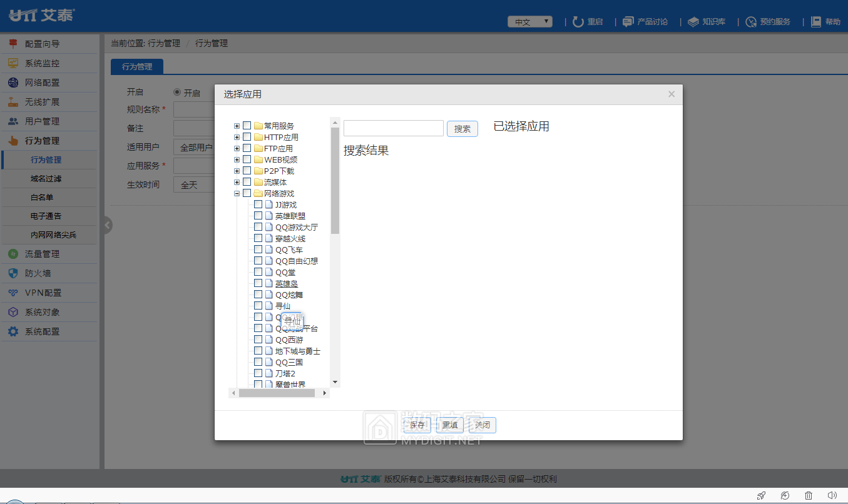Click the vertical scrollbar of application tree

click(x=335, y=181)
